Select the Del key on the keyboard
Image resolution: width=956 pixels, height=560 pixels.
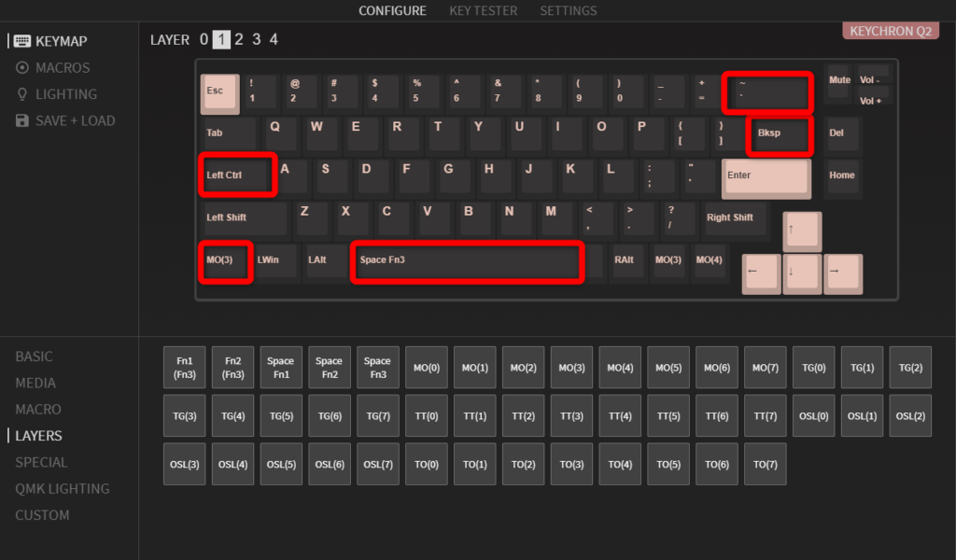(842, 134)
